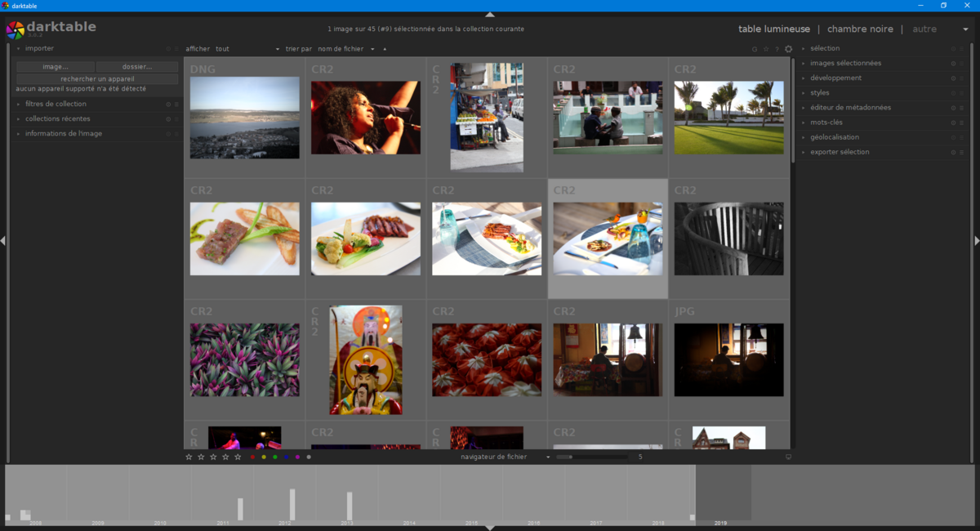980x531 pixels.
Task: Adjust thumbnails per row zoom slider
Action: tap(592, 457)
